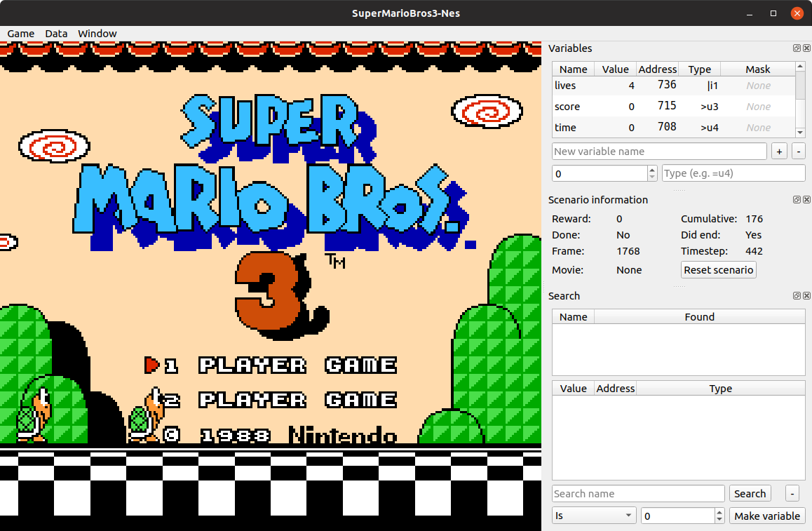812x531 pixels.
Task: Click the 'Did end' value Yes
Action: point(754,235)
